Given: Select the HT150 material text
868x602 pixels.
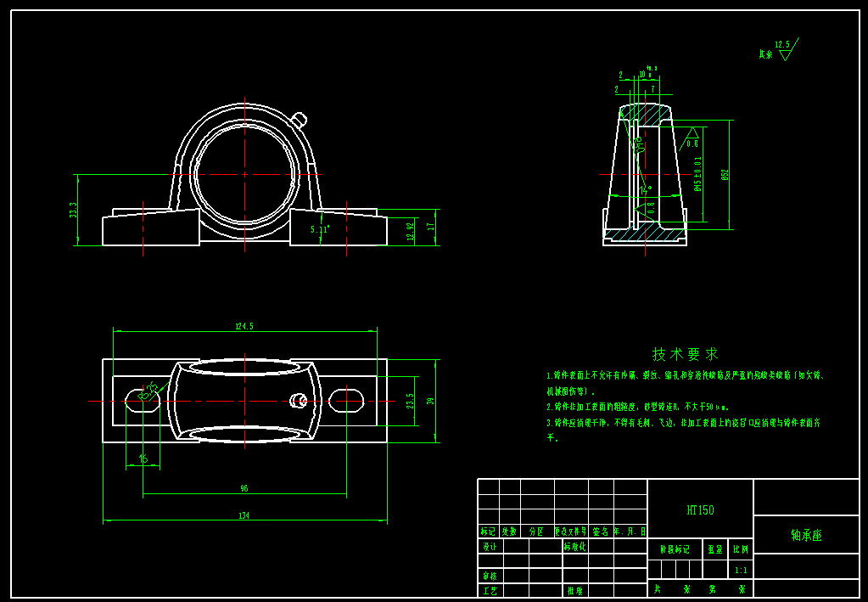Looking at the screenshot, I should tap(700, 510).
